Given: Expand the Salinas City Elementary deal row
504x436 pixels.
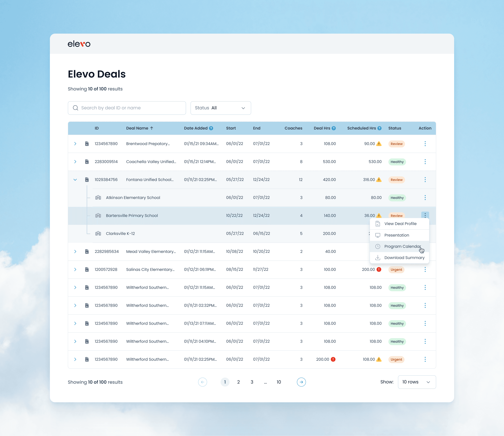Looking at the screenshot, I should pos(75,270).
